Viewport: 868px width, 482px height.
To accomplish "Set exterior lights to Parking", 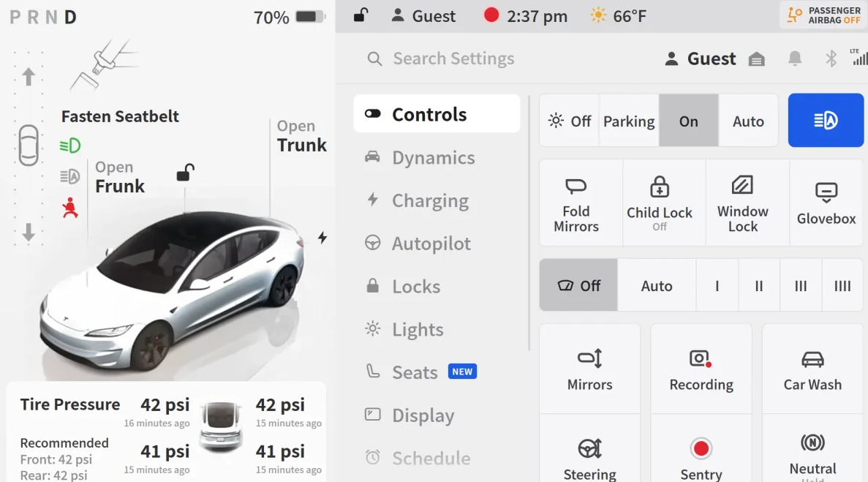I will (629, 121).
